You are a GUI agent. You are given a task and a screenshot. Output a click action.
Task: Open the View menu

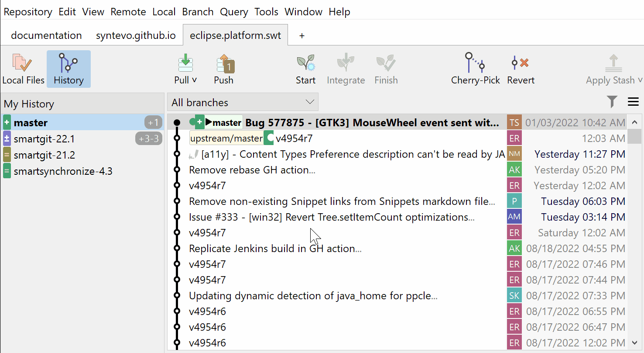tap(93, 12)
